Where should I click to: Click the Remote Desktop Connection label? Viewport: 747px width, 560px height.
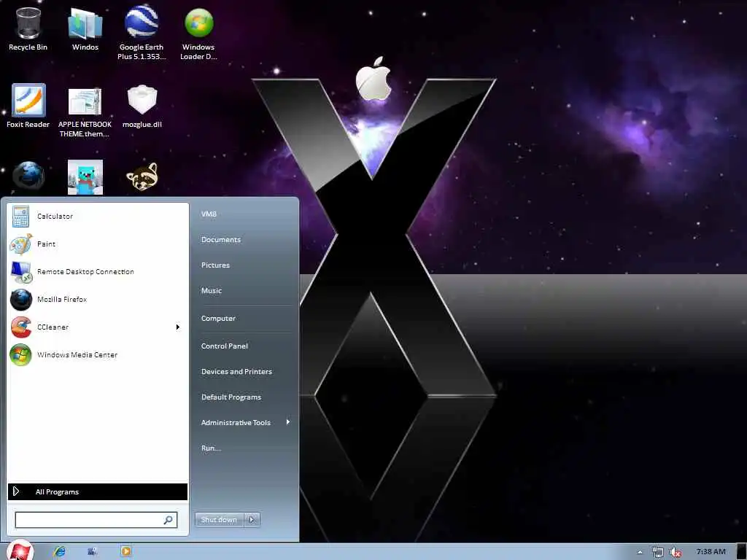coord(86,271)
